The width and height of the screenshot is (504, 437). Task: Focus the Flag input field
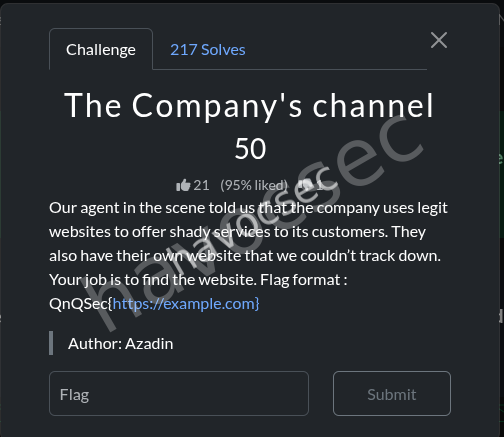tap(179, 394)
